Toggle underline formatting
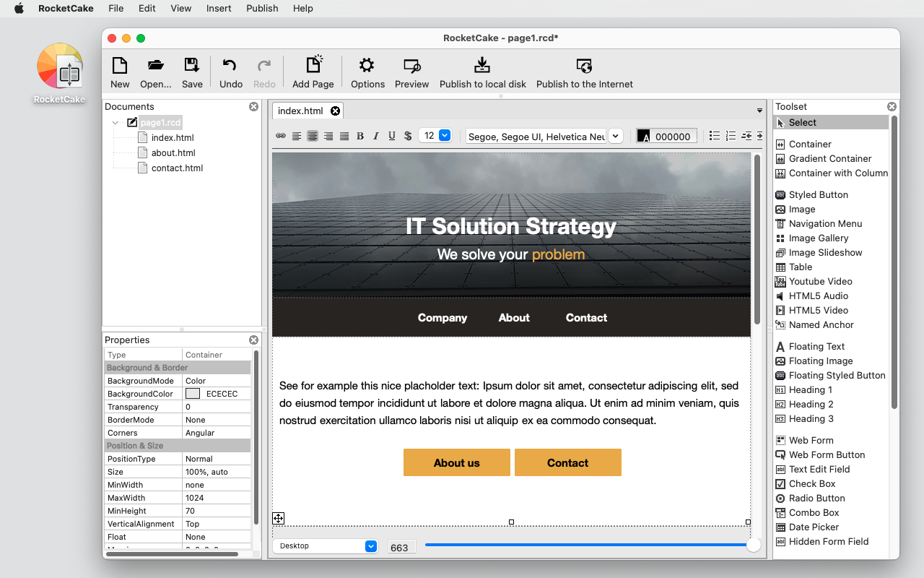 (x=391, y=136)
